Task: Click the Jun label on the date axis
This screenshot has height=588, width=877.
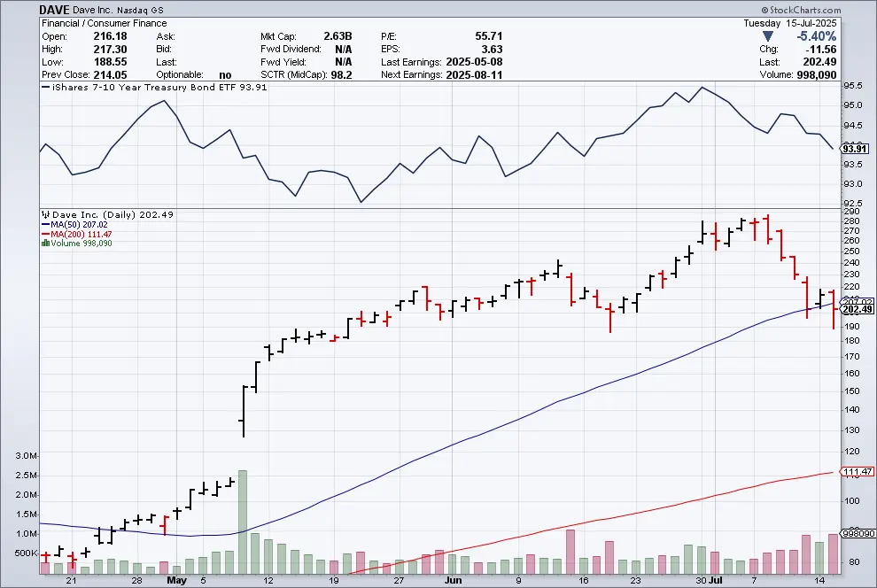Action: pos(453,581)
